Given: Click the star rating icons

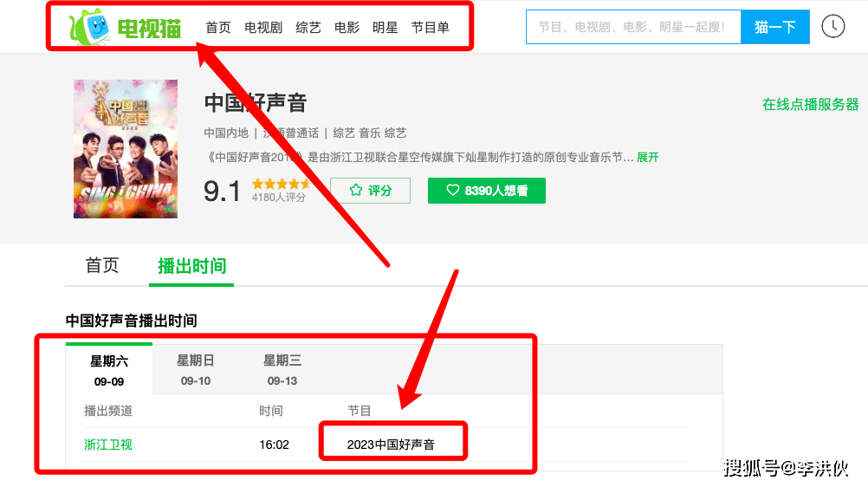Looking at the screenshot, I should (279, 185).
